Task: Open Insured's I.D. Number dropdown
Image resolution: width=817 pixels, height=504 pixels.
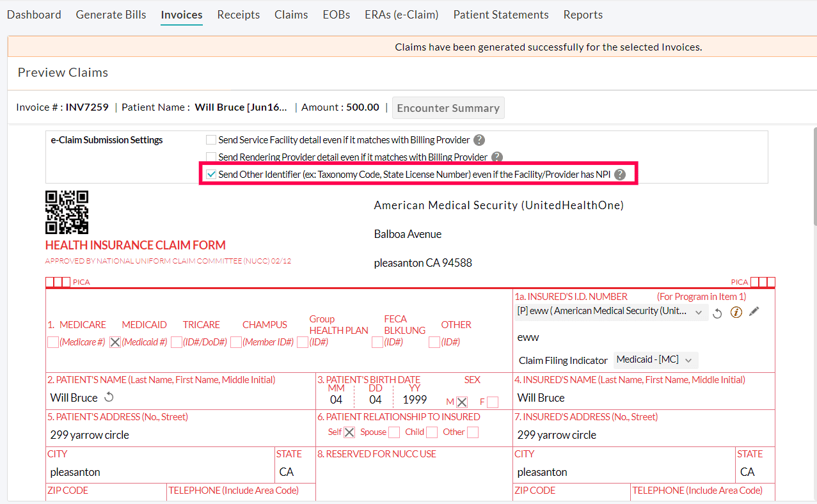Action: coord(610,311)
